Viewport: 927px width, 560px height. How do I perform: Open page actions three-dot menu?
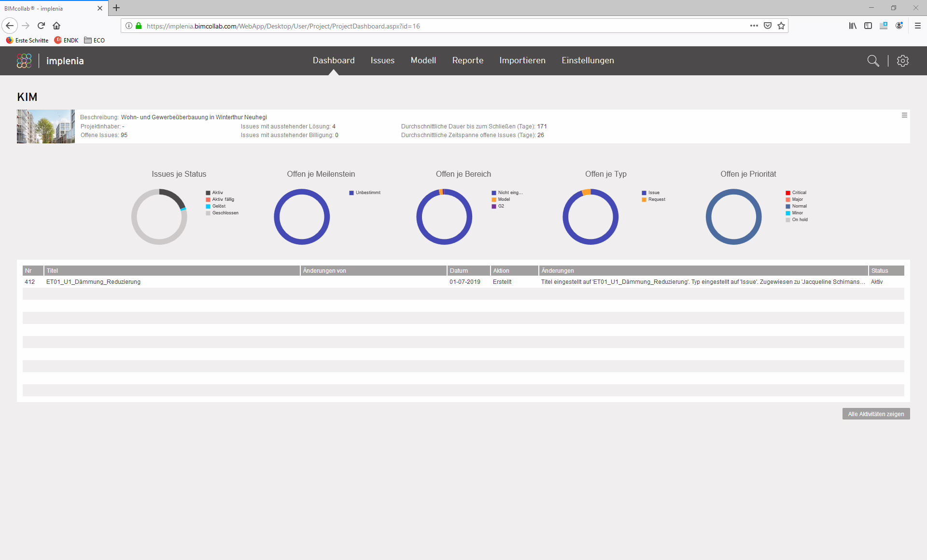coord(754,26)
